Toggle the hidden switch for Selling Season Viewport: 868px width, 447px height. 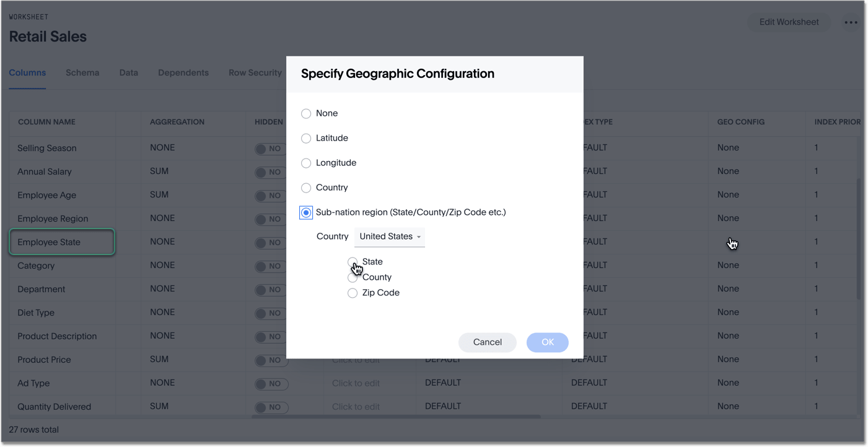[x=271, y=149]
